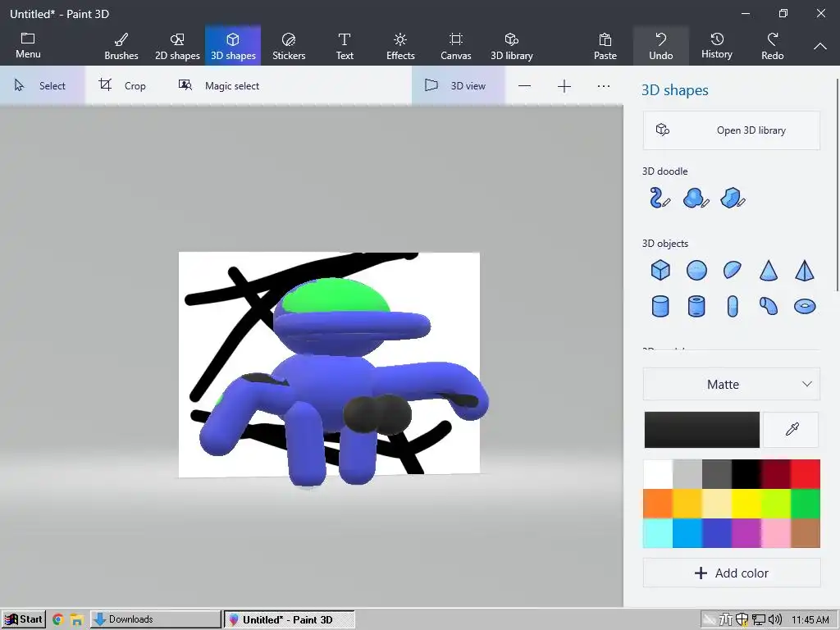
Task: Insert a 3D pyramid object
Action: [805, 270]
